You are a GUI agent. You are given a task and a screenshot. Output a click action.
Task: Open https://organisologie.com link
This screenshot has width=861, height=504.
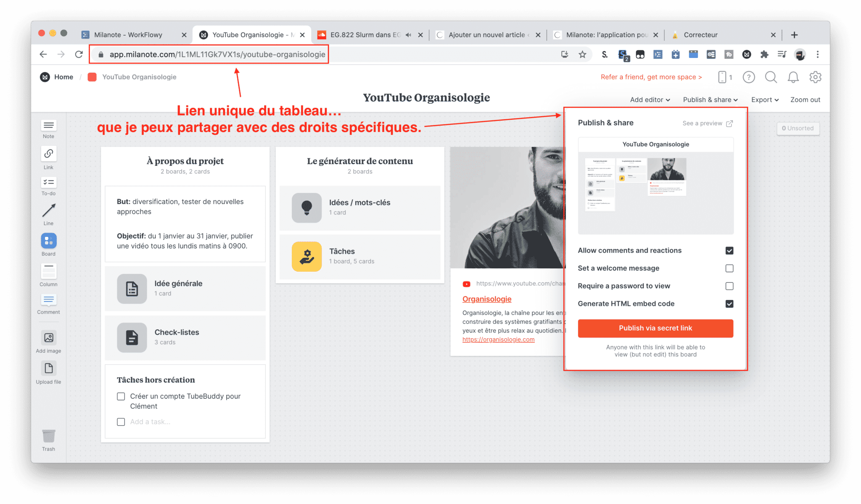click(x=498, y=340)
